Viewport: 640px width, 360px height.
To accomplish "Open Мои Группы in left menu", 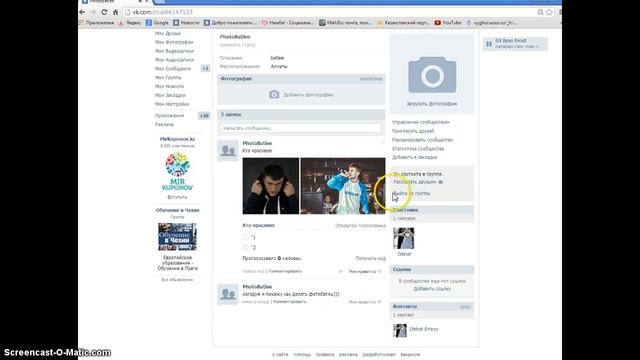I will click(168, 78).
